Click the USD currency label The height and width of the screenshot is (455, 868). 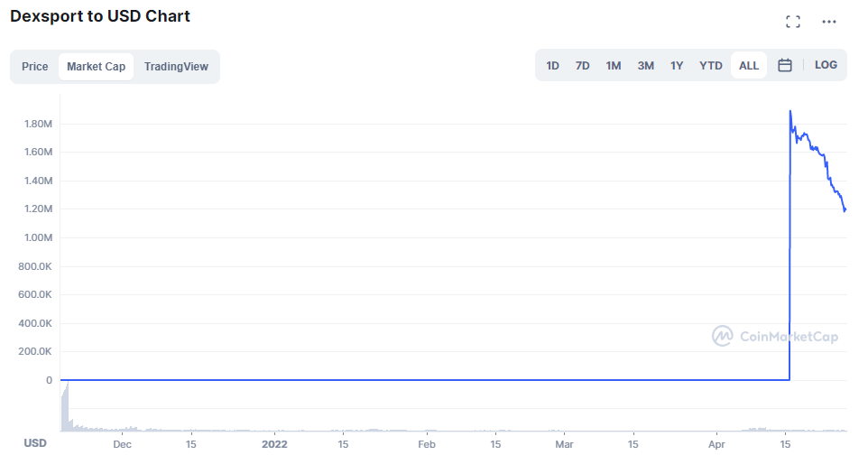[x=35, y=442]
